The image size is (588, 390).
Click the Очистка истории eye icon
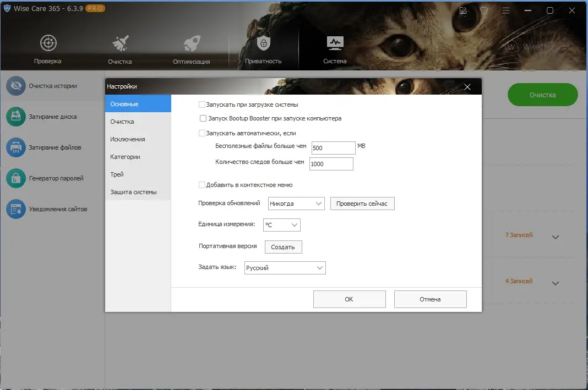tap(16, 86)
